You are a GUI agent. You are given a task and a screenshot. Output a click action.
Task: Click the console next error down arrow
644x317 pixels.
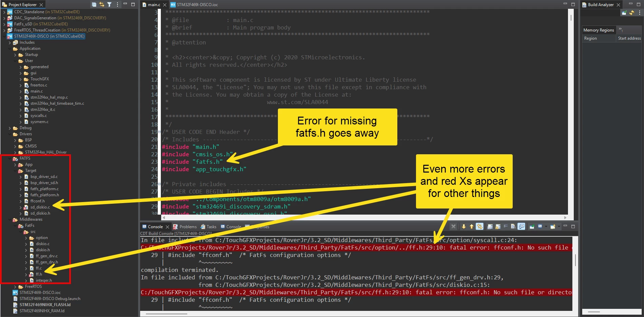[x=464, y=226]
